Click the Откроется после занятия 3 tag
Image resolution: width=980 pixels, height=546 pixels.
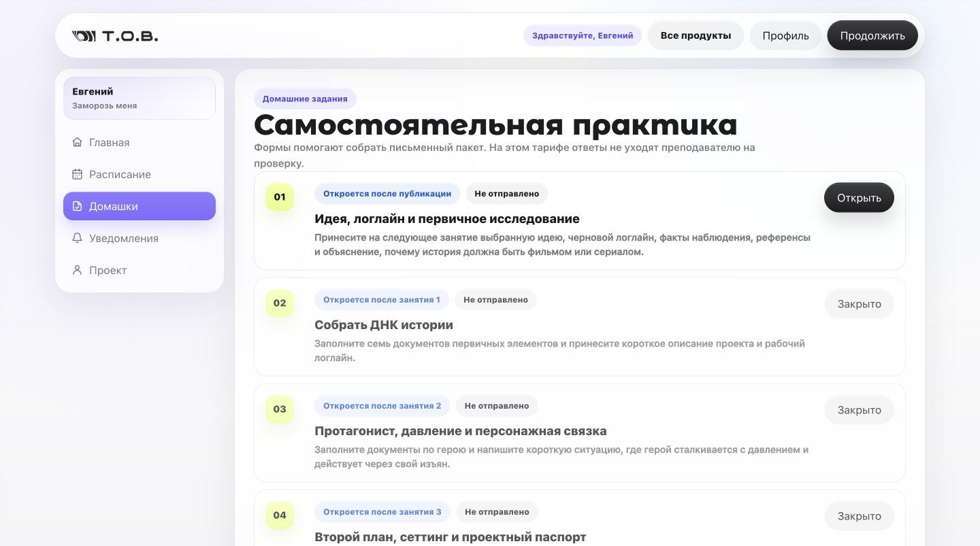click(382, 512)
